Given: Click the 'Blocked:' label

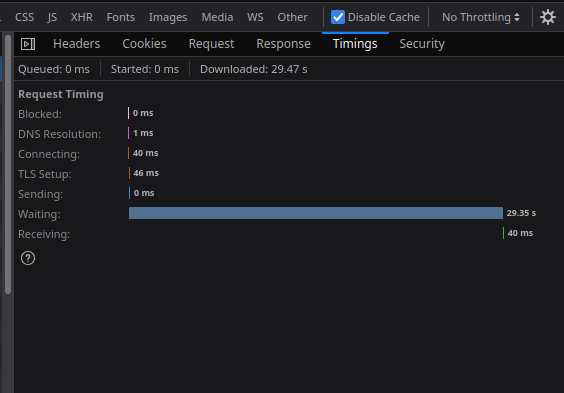Looking at the screenshot, I should [x=40, y=114].
